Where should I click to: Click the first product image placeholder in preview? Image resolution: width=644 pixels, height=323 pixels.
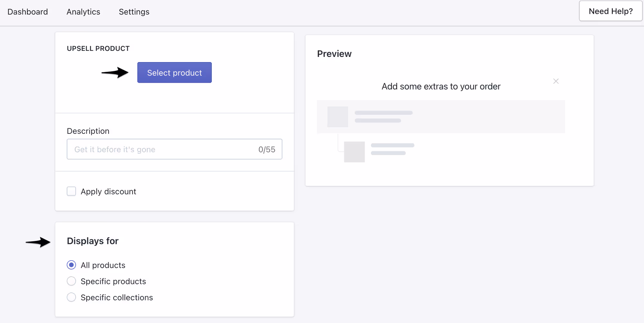[x=338, y=117]
